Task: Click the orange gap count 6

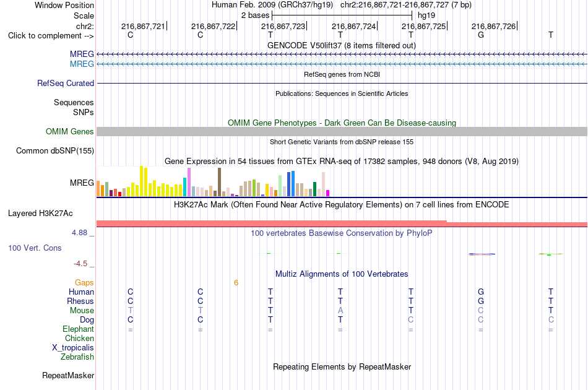Action: [x=236, y=283]
